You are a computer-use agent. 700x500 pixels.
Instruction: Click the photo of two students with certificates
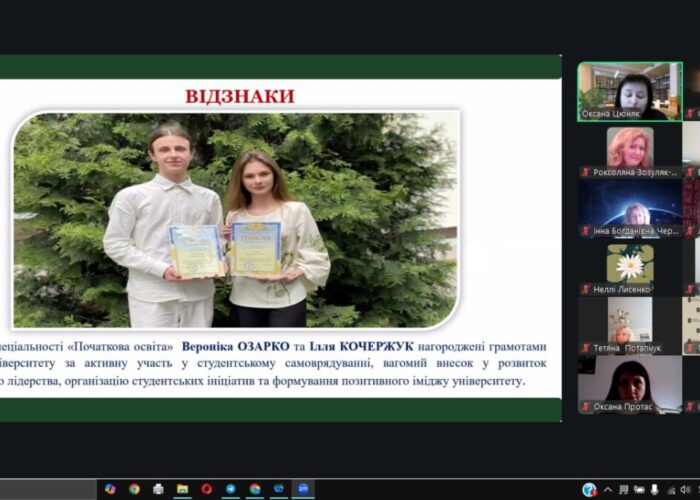pos(236,220)
